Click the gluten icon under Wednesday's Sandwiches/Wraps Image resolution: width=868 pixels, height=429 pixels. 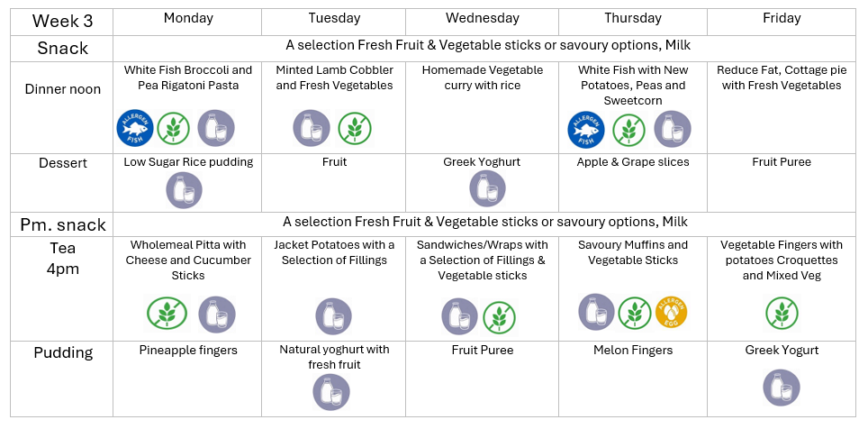500,316
